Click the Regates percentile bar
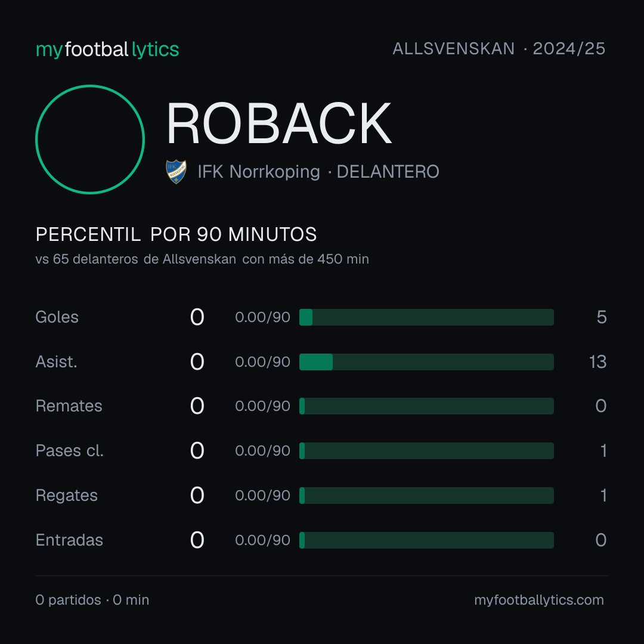This screenshot has height=644, width=644. (x=426, y=496)
